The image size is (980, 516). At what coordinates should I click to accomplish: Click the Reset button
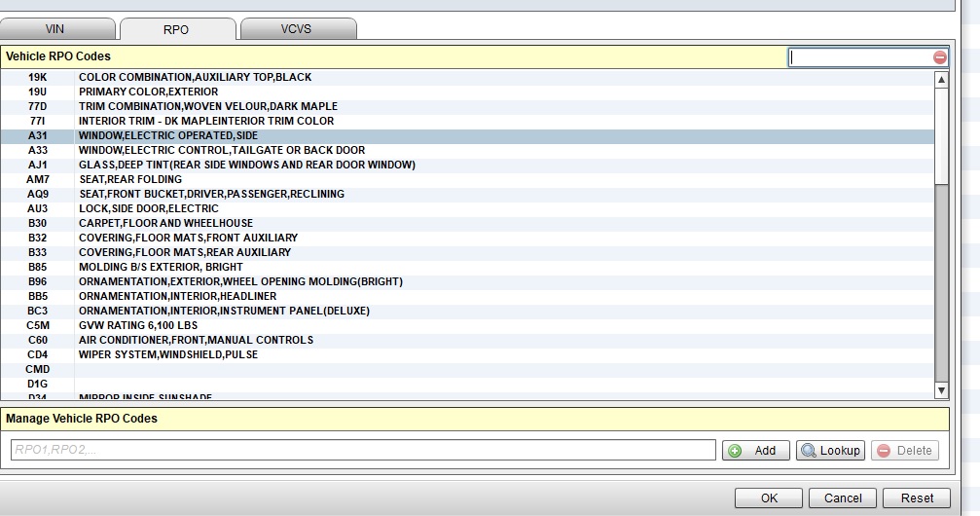pyautogui.click(x=917, y=498)
